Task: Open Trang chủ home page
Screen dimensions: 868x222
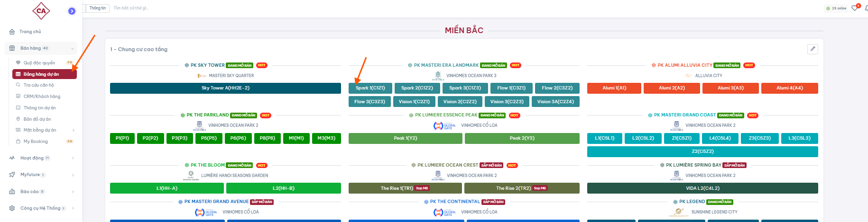Action: 30,32
